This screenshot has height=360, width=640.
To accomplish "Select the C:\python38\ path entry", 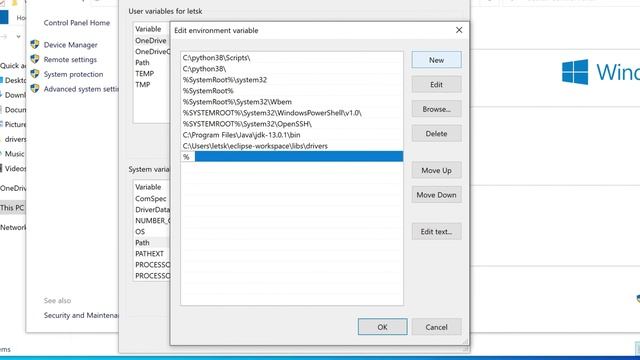I will pyautogui.click(x=291, y=69).
